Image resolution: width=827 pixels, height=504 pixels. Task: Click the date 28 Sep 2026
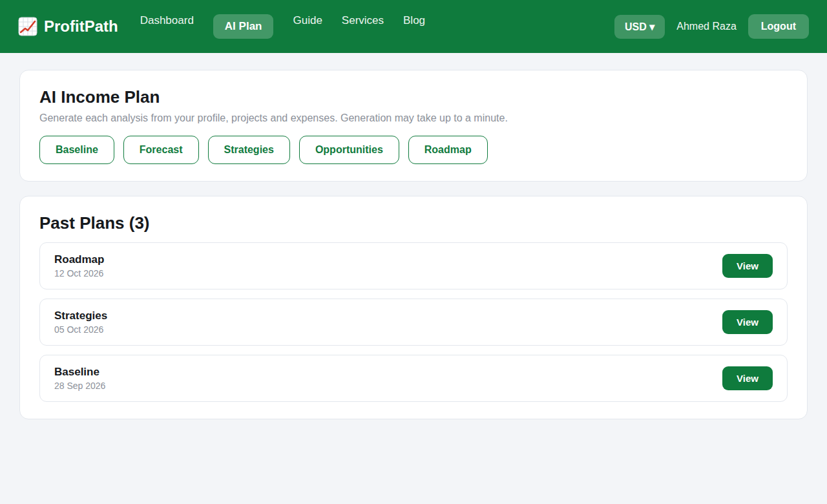(79, 386)
